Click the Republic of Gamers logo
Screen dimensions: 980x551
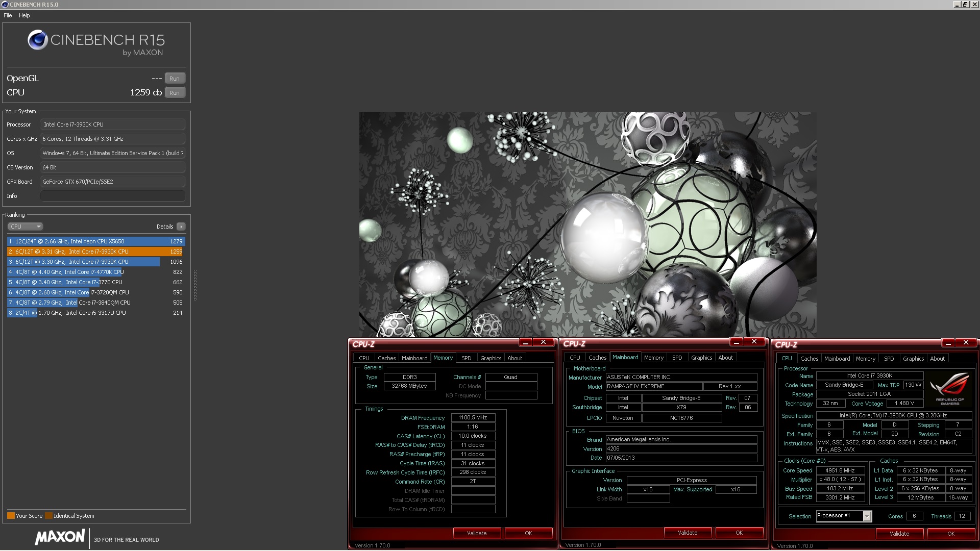(x=949, y=389)
